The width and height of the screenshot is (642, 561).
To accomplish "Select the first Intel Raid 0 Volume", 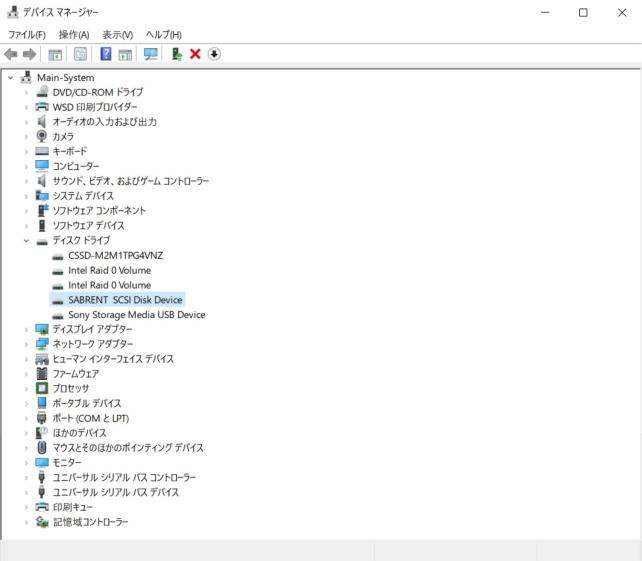I will coord(109,270).
